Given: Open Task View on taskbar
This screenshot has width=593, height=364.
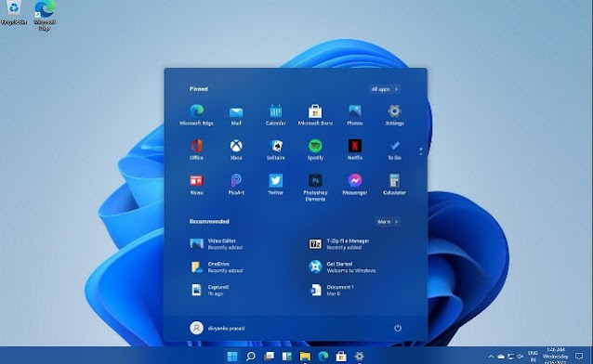Looking at the screenshot, I should [269, 356].
